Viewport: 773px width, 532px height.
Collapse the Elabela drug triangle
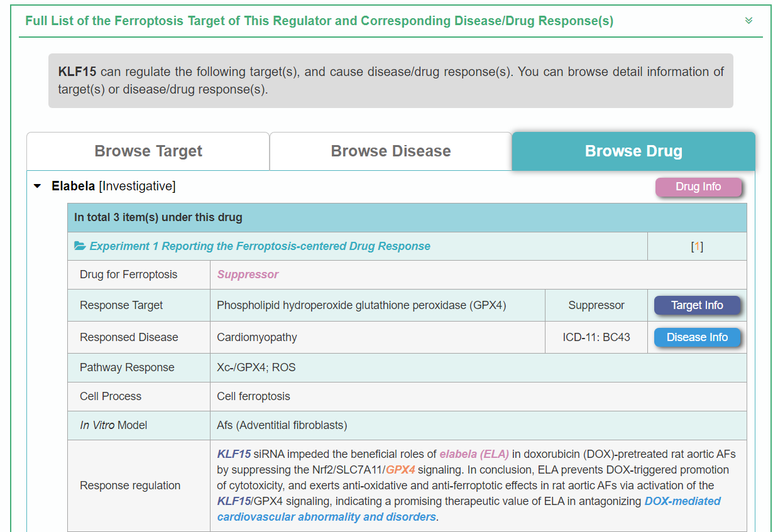[x=38, y=187]
